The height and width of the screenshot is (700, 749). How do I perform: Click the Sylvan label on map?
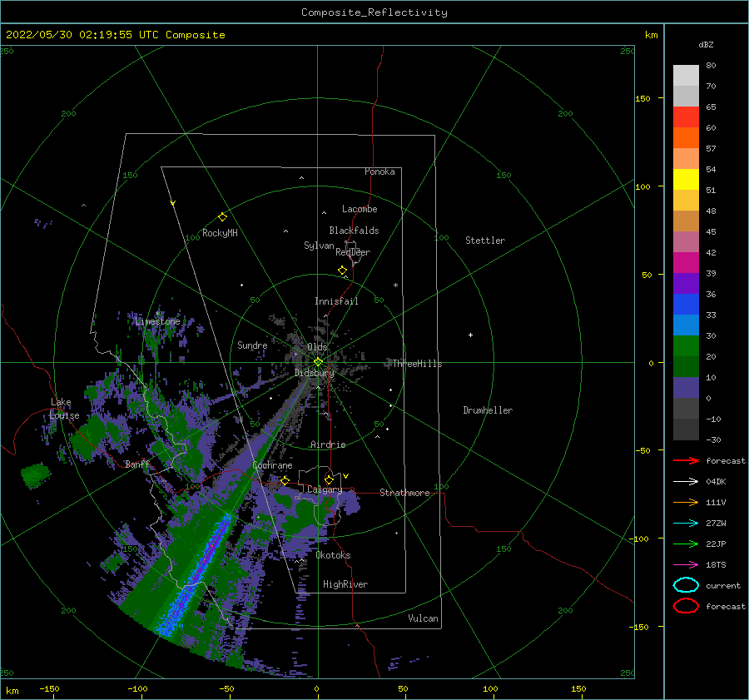tap(319, 246)
